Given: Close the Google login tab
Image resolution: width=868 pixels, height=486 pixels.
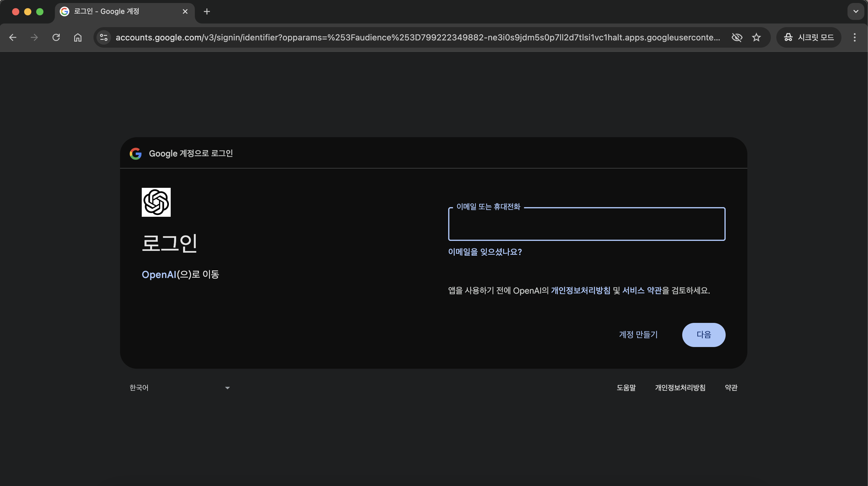Looking at the screenshot, I should tap(185, 11).
